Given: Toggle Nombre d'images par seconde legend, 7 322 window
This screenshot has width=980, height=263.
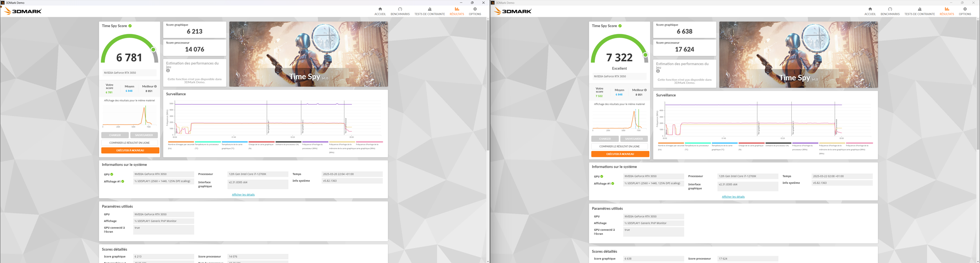Looking at the screenshot, I should pos(671,147).
